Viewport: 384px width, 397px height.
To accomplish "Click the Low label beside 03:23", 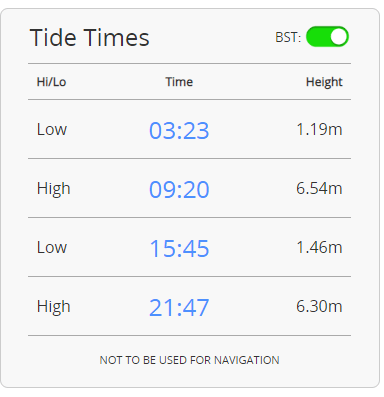I will 52,129.
